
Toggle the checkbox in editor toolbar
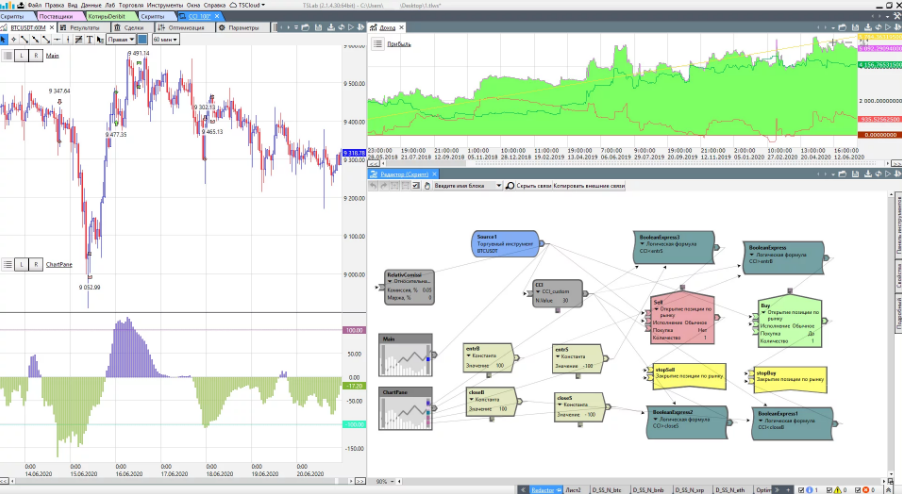416,186
